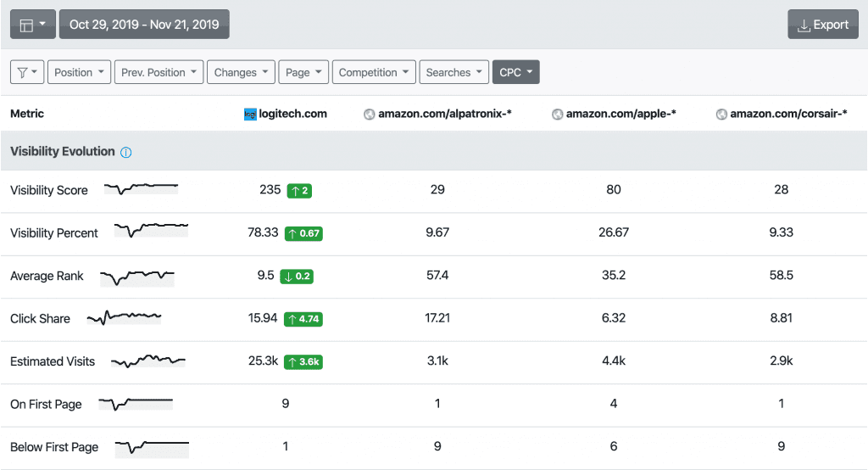This screenshot has width=868, height=470.
Task: Click logitech.com Visibility Score value 235
Action: pyautogui.click(x=270, y=189)
